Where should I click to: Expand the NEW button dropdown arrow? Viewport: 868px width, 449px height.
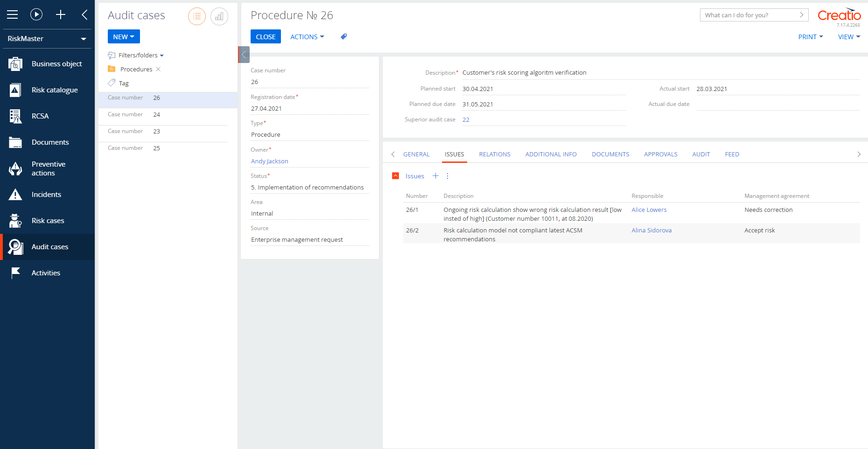(133, 36)
